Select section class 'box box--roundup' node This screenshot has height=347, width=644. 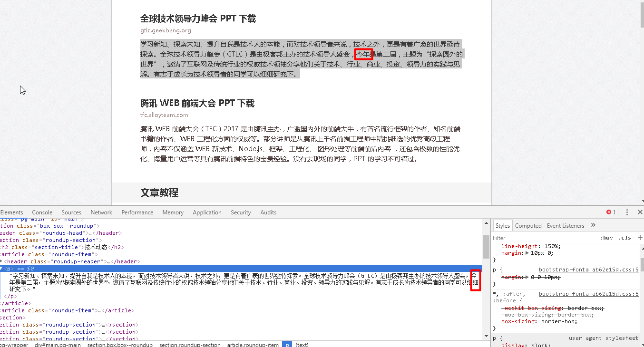[x=50, y=226]
